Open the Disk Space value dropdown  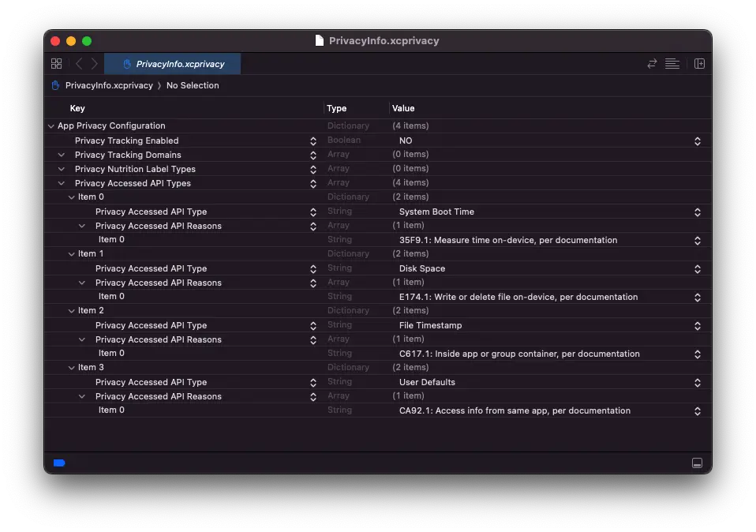[697, 268]
